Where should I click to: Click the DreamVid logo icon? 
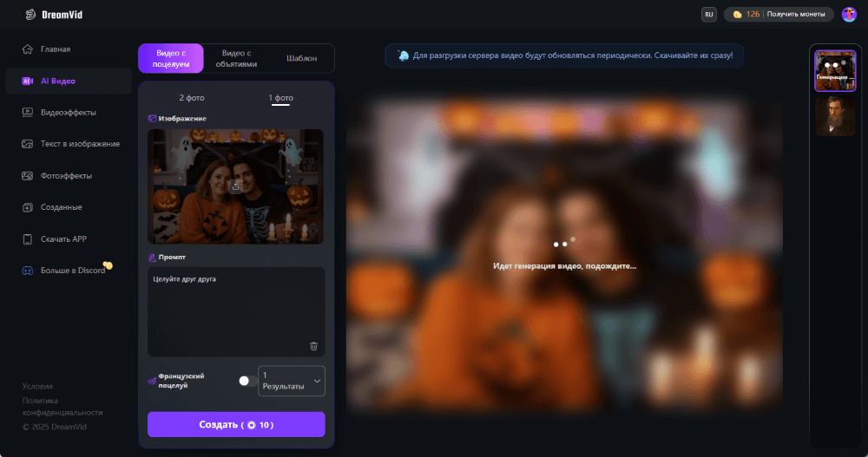pyautogui.click(x=31, y=15)
